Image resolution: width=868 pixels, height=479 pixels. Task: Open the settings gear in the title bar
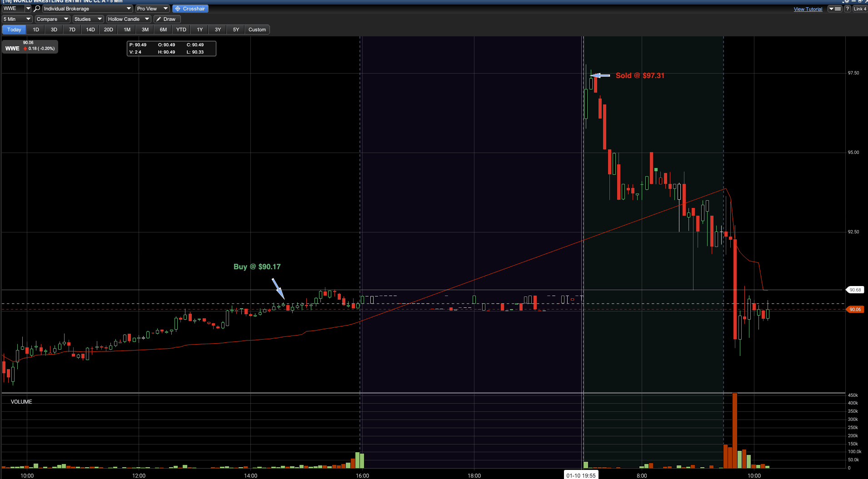pos(846,1)
